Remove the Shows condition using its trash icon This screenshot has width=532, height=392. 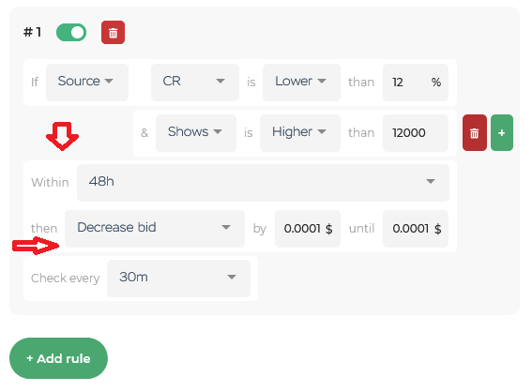pyautogui.click(x=475, y=132)
